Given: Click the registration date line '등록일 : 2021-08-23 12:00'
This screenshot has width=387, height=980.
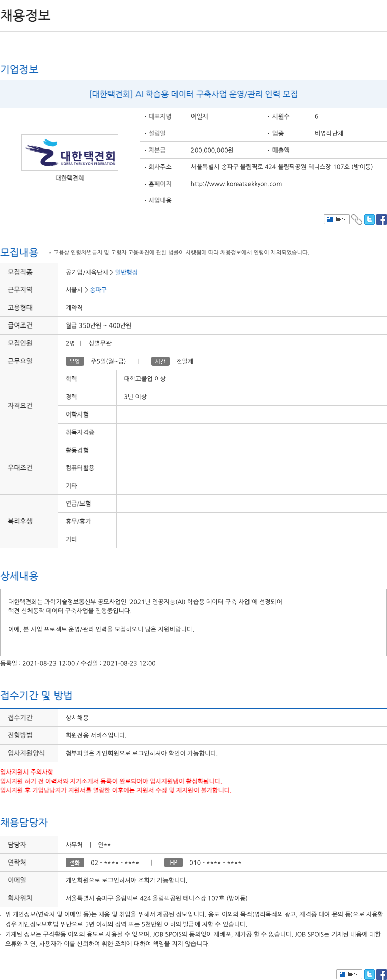Looking at the screenshot, I should [x=38, y=663].
